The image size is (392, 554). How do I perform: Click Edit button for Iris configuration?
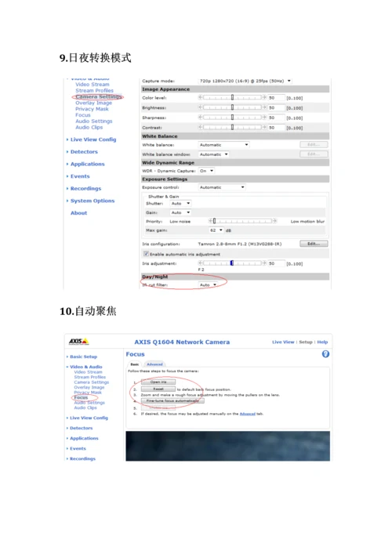(x=314, y=244)
